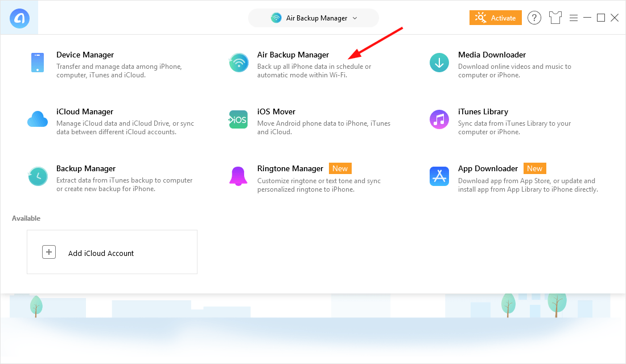Open the help question mark icon

534,18
